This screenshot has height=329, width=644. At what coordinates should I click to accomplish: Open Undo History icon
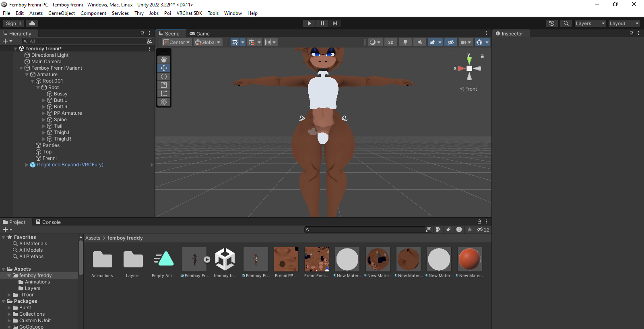[552, 23]
